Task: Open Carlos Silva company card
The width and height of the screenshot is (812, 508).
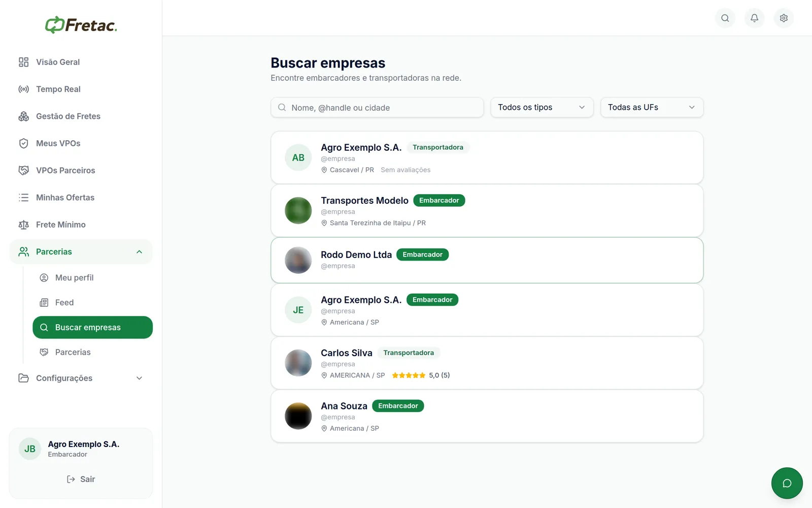Action: pos(487,363)
